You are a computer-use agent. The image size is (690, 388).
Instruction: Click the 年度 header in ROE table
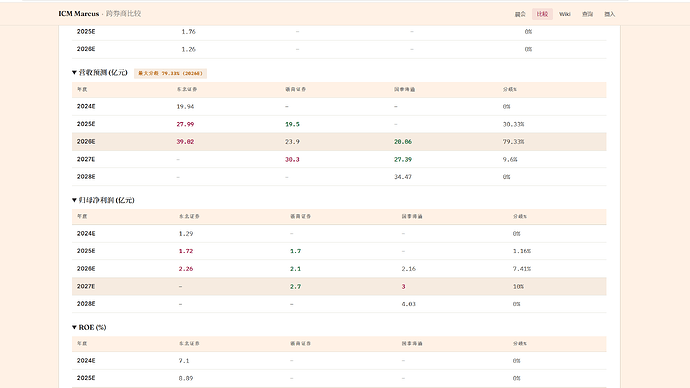[x=82, y=343]
